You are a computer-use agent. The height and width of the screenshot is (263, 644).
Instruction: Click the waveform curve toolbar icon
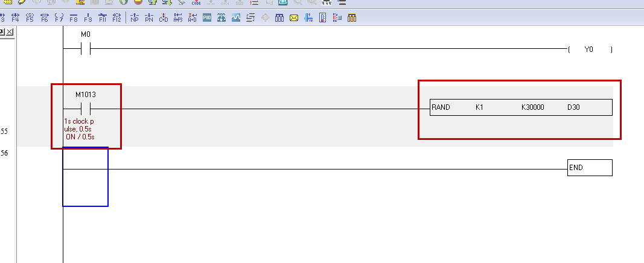pyautogui.click(x=236, y=17)
